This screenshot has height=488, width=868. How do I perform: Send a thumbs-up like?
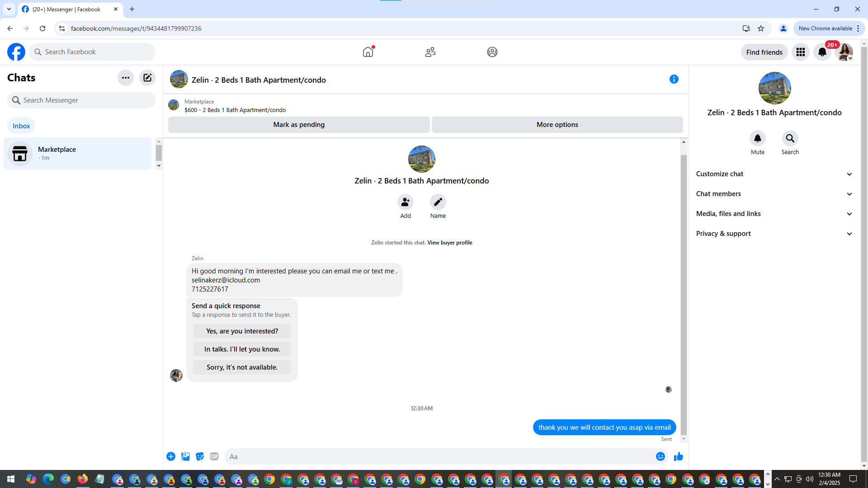pos(679,456)
